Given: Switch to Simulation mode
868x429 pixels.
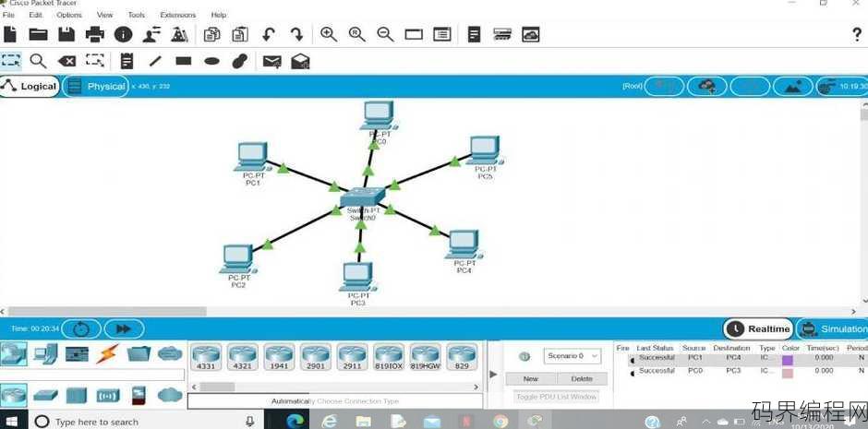Looking at the screenshot, I should pos(833,329).
